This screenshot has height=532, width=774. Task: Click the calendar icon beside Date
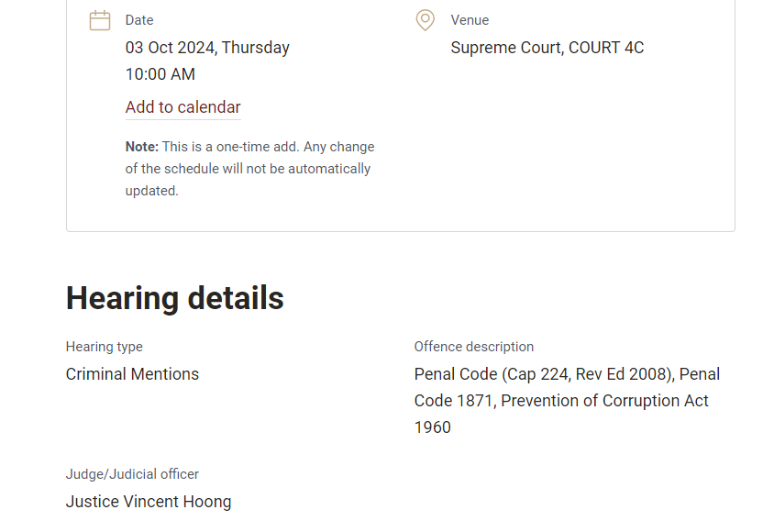point(100,20)
